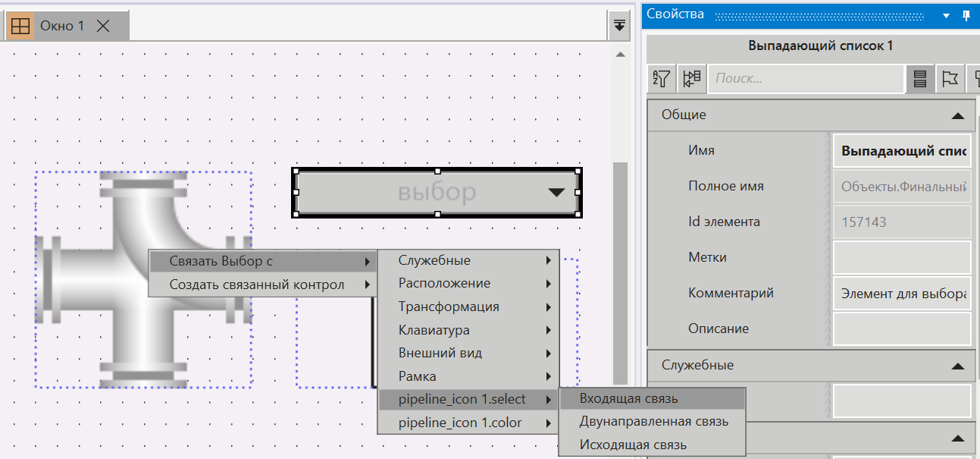Click the Комментарий value field
Screen dimensions: 980x459
click(x=901, y=294)
